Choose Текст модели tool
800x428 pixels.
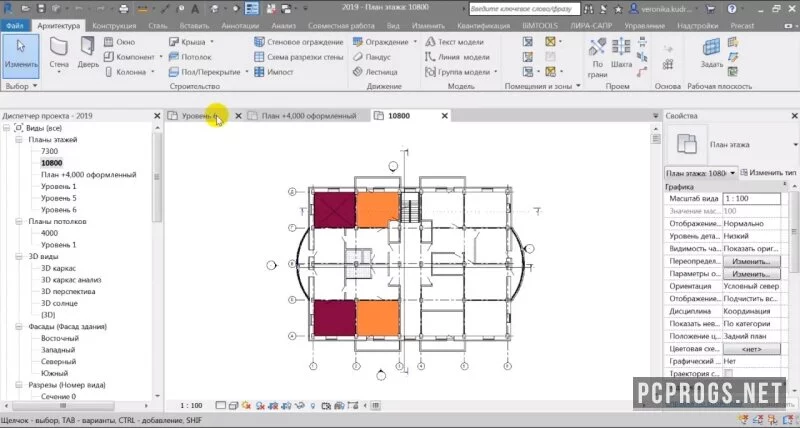coord(454,42)
